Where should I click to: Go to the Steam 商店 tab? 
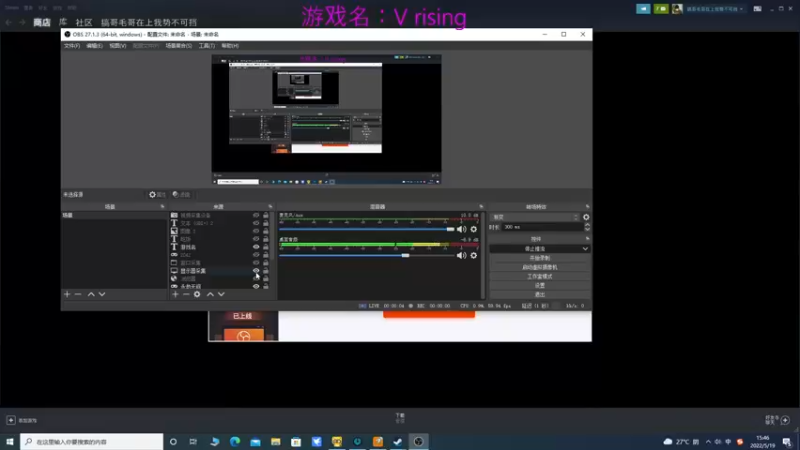click(42, 22)
